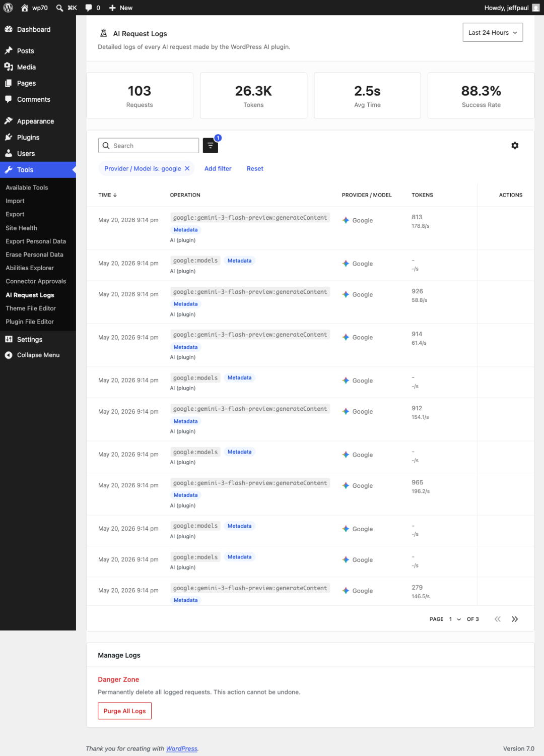This screenshot has width=544, height=756.
Task: Click the TOKENS column header
Action: coord(422,195)
